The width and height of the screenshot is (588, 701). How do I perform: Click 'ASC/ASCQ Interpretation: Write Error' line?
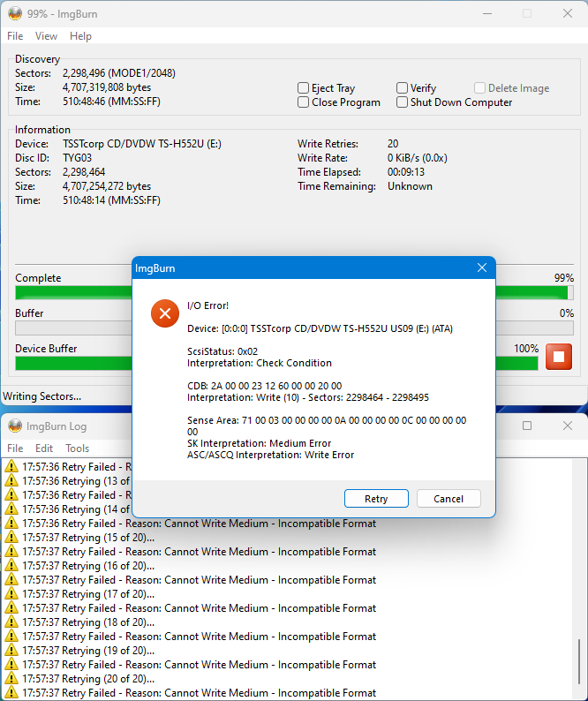pos(270,455)
